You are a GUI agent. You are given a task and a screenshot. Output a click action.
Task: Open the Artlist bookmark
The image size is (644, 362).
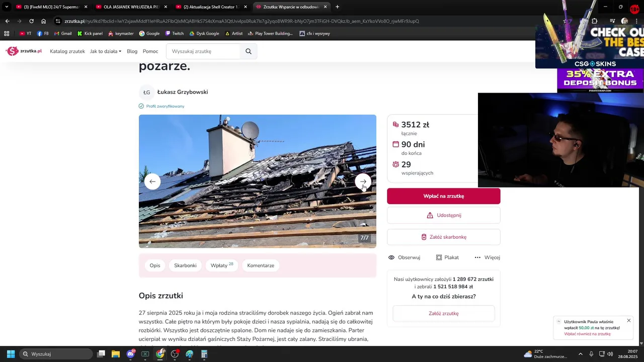click(x=233, y=34)
